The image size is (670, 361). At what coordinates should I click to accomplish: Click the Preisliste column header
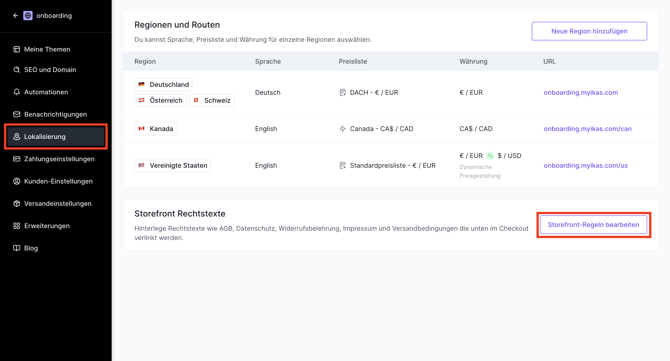coord(353,62)
